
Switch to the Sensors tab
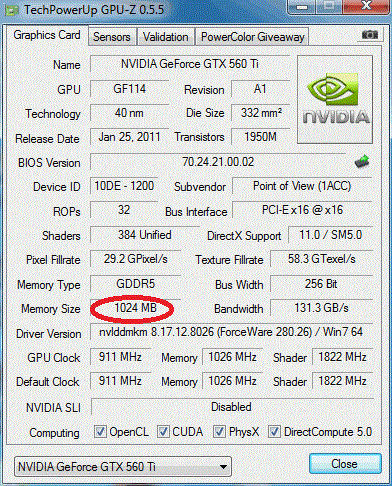pos(112,37)
